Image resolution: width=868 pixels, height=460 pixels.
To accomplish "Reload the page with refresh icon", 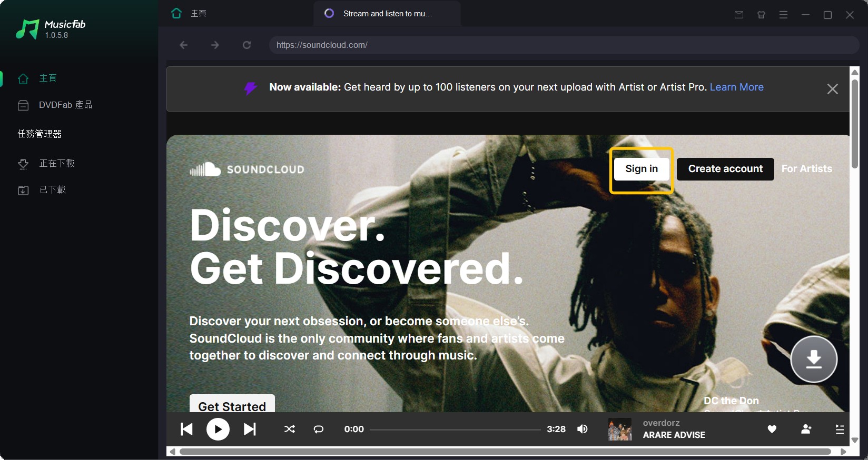I will tap(246, 45).
